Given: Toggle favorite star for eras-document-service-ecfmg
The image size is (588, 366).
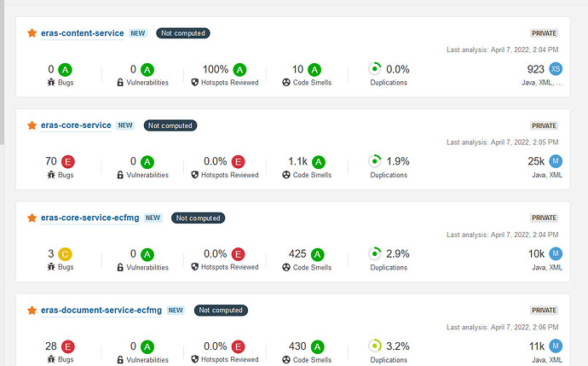Looking at the screenshot, I should tap(32, 311).
